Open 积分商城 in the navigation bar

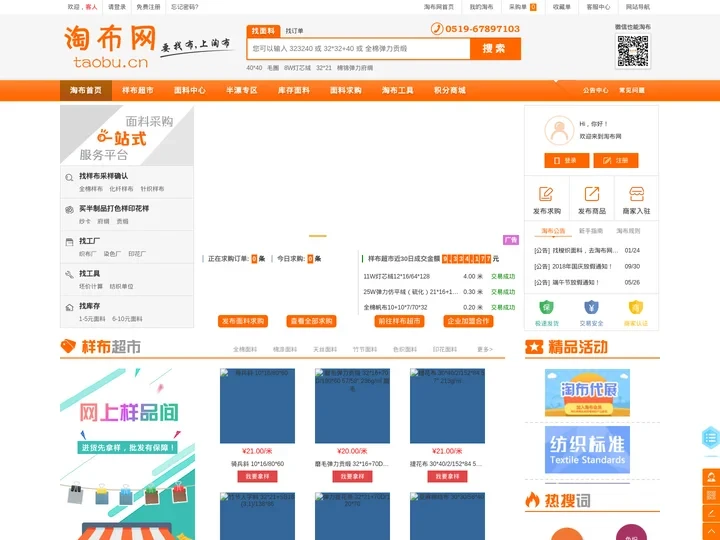pyautogui.click(x=450, y=90)
